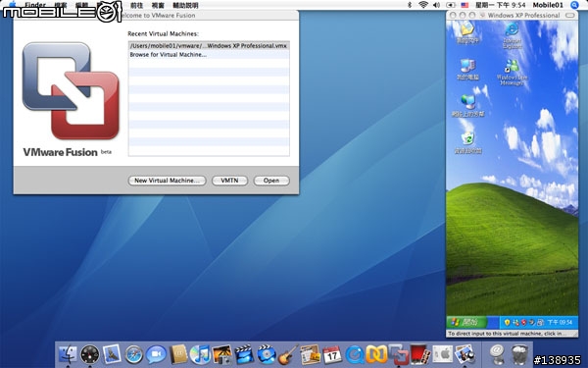Viewport: 588px width, 368px height.
Task: Click the VMware Fusion icon in Dock
Action: 399,354
